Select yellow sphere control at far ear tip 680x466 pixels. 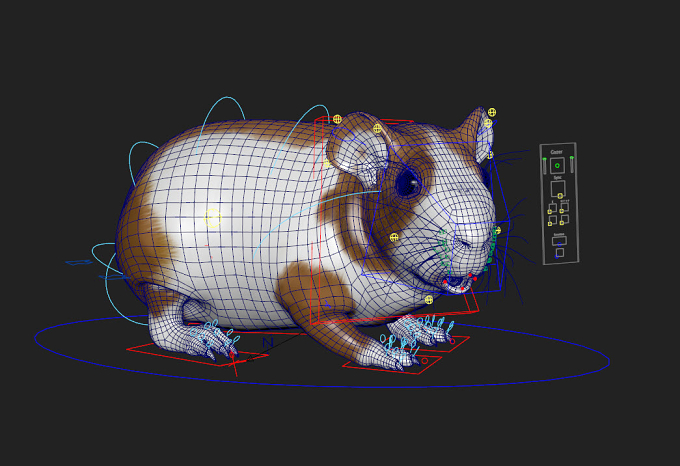coord(491,112)
